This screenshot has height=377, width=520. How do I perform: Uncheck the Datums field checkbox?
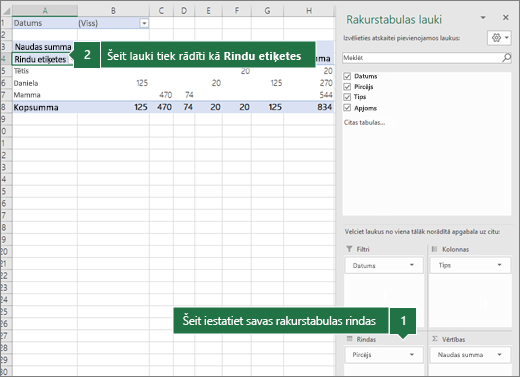[347, 76]
